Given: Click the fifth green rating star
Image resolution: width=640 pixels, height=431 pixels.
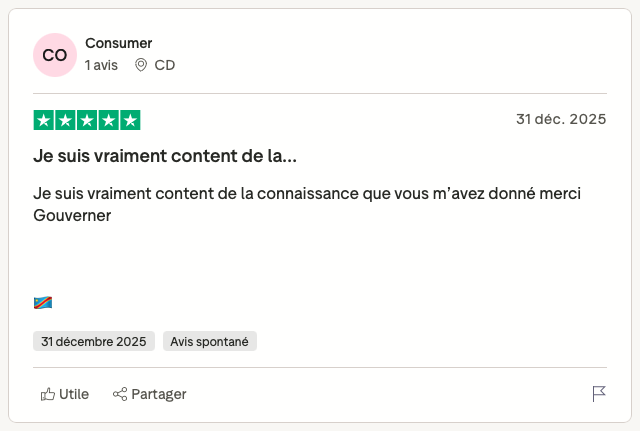Looking at the screenshot, I should pyautogui.click(x=130, y=120).
